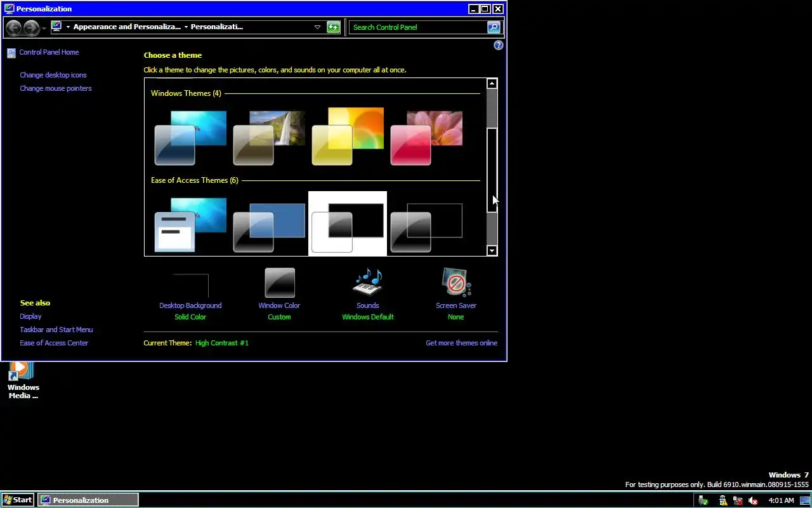Click the Personalization taskbar button
This screenshot has height=508, width=812.
tap(88, 500)
